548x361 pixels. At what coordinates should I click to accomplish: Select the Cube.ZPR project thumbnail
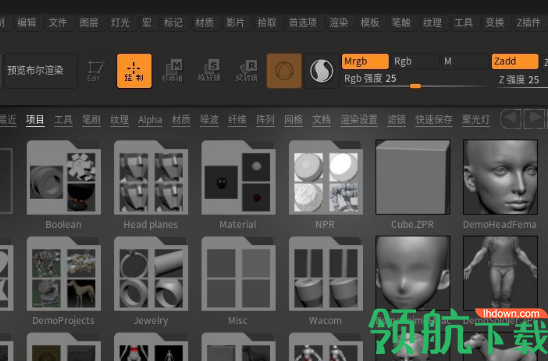pyautogui.click(x=413, y=177)
